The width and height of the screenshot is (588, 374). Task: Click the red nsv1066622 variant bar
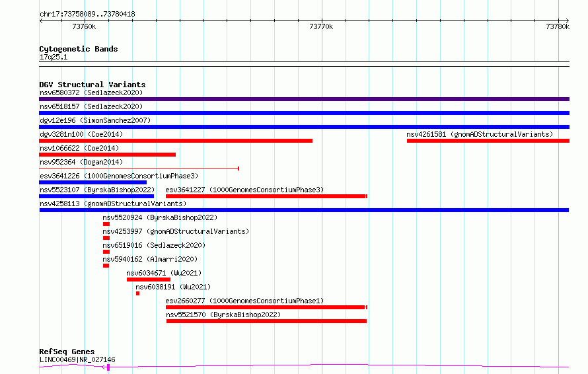point(107,155)
